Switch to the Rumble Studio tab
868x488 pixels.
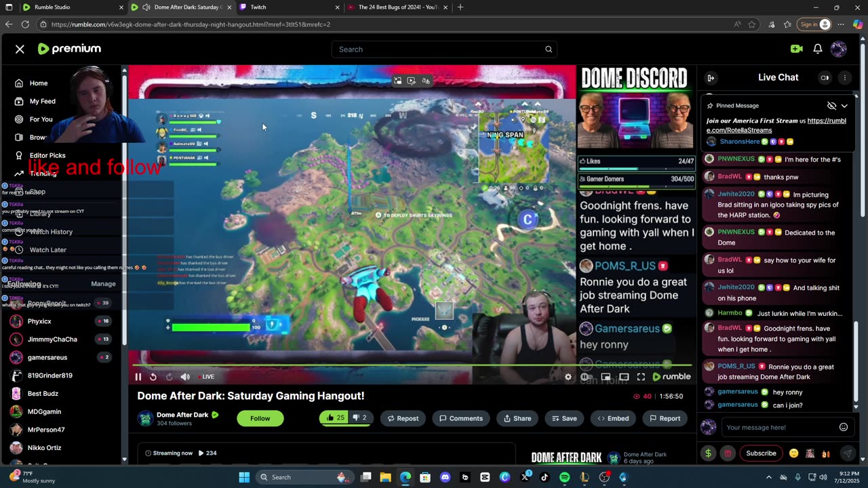[x=72, y=7]
